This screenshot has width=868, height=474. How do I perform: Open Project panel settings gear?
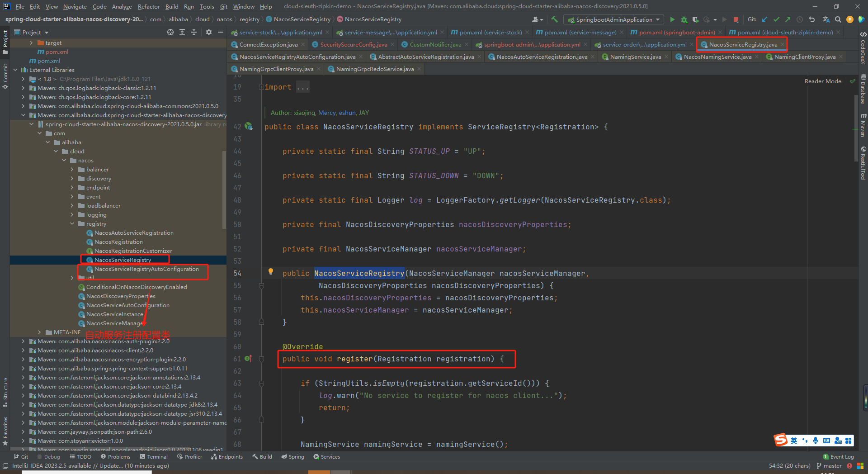pyautogui.click(x=208, y=32)
